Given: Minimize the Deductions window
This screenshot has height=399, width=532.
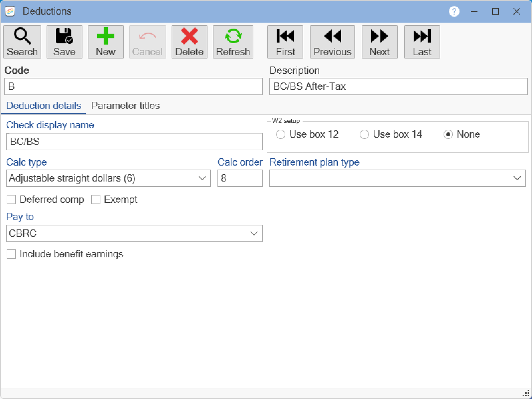Looking at the screenshot, I should click(x=474, y=11).
